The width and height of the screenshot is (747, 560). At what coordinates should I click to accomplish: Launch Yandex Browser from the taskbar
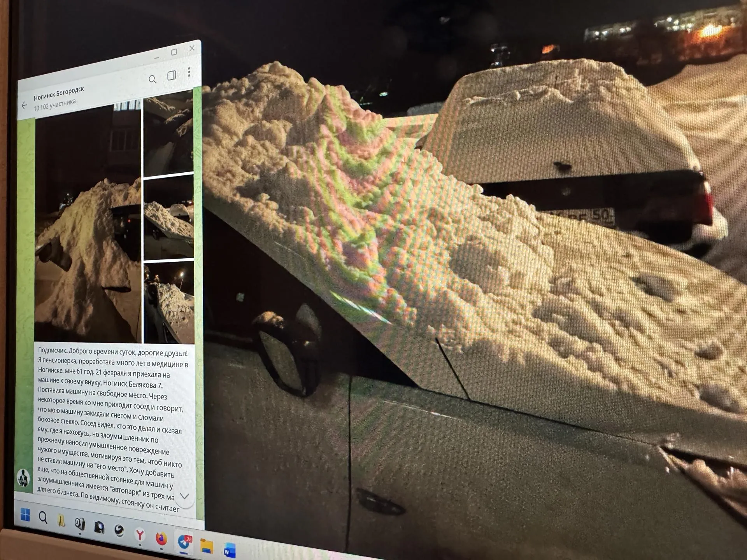pyautogui.click(x=140, y=535)
